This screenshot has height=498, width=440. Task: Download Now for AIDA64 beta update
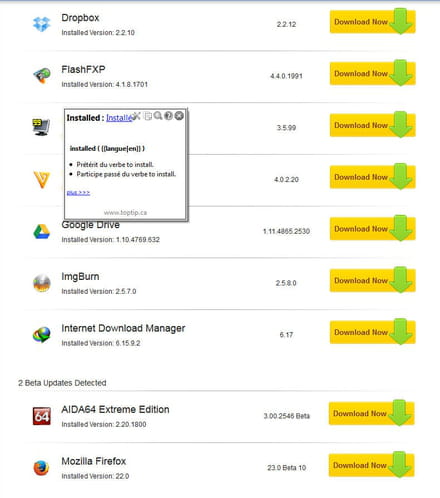click(371, 414)
